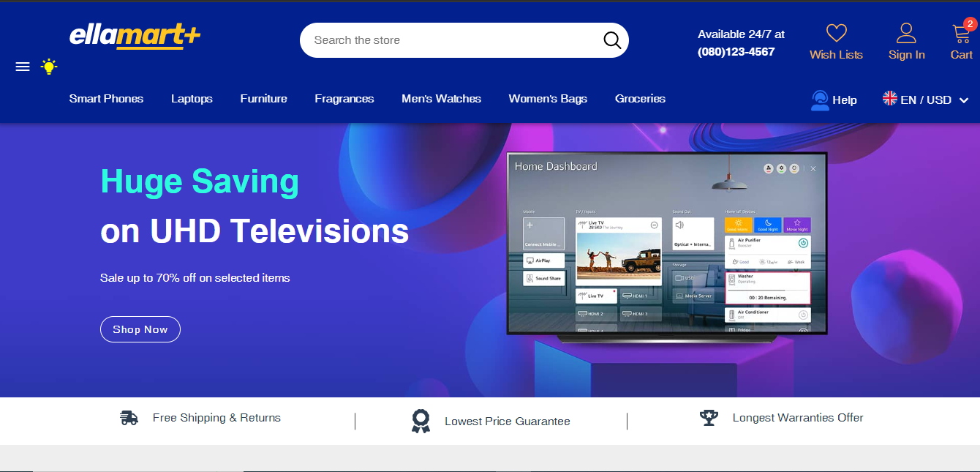
Task: Click the cart item count badge
Action: (970, 24)
